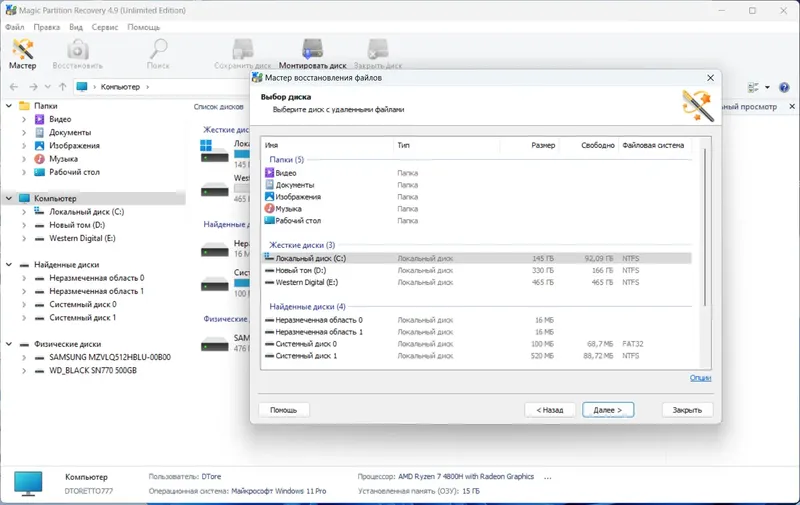Click the Далее > button

click(608, 410)
